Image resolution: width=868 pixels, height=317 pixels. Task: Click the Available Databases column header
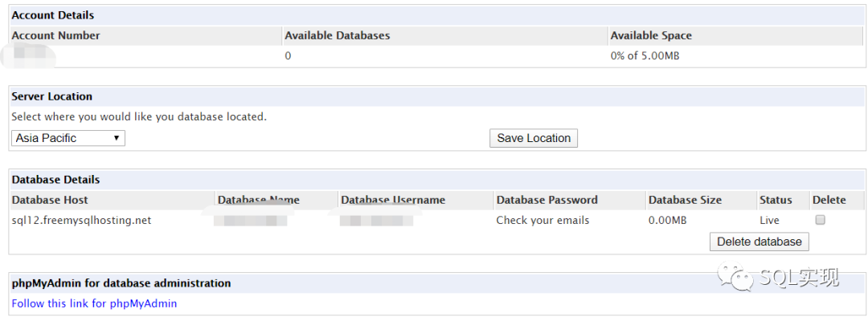[x=337, y=35]
